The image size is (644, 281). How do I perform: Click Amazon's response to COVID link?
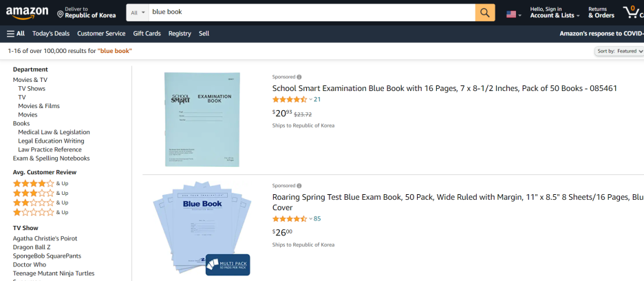[602, 34]
